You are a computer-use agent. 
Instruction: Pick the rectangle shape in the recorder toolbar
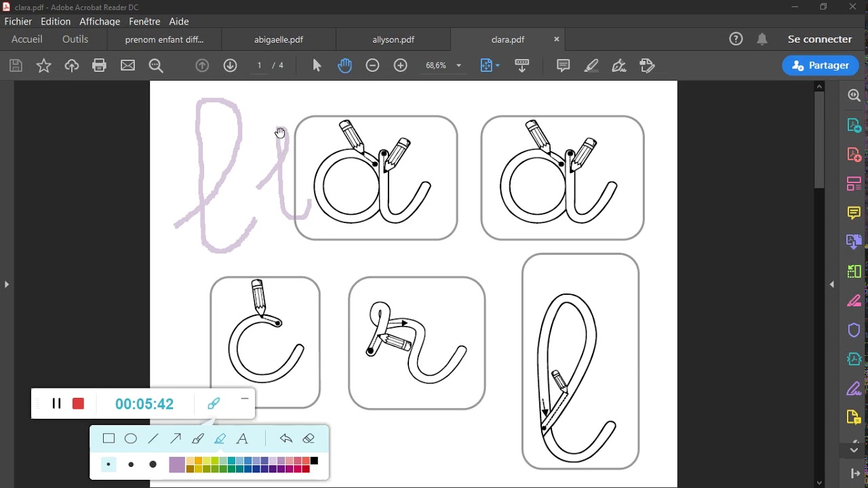(108, 439)
